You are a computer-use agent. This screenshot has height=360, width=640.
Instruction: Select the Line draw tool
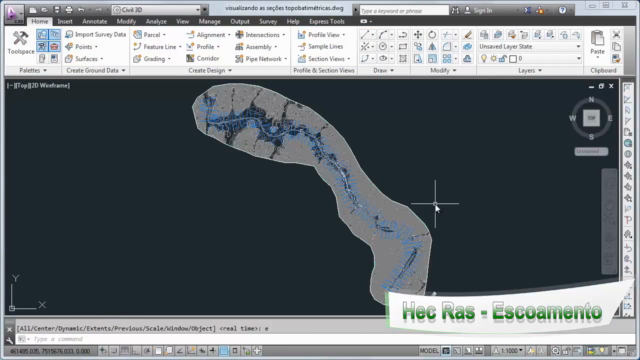coord(365,35)
